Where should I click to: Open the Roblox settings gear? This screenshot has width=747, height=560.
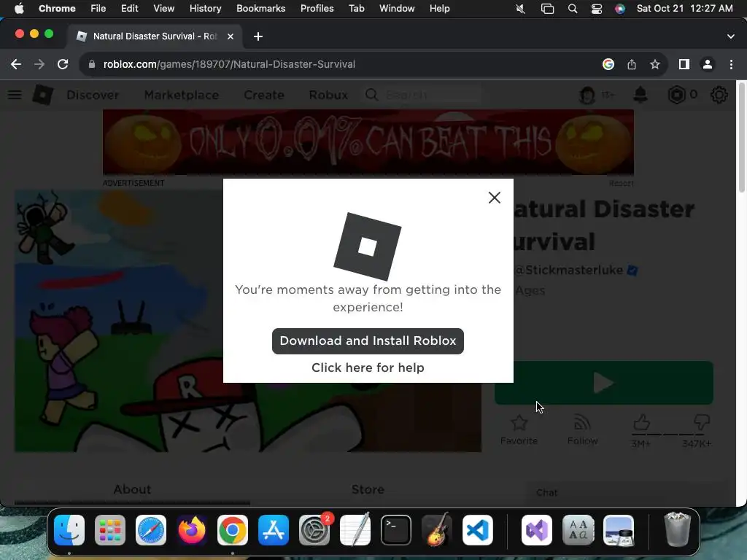pyautogui.click(x=719, y=95)
